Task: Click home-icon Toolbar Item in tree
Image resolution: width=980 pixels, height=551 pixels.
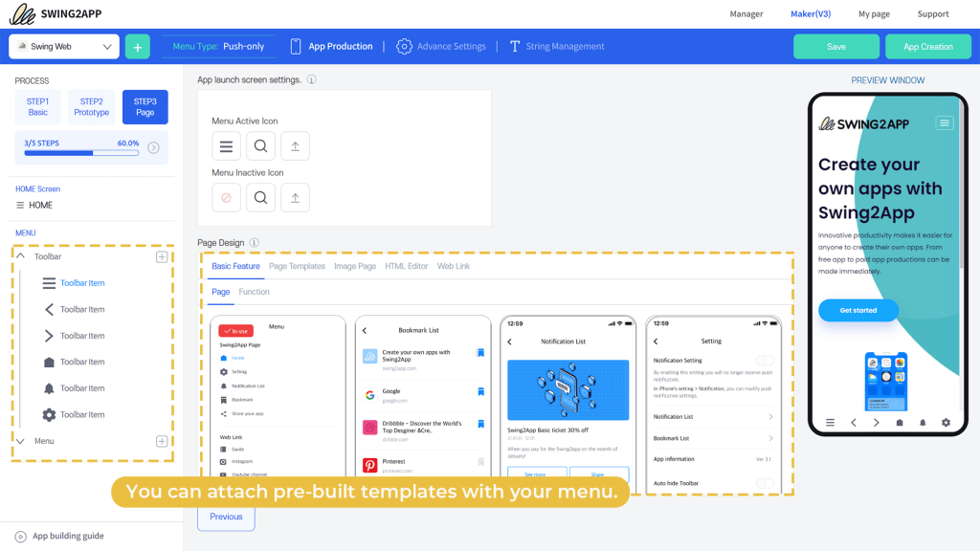Action: 74,362
